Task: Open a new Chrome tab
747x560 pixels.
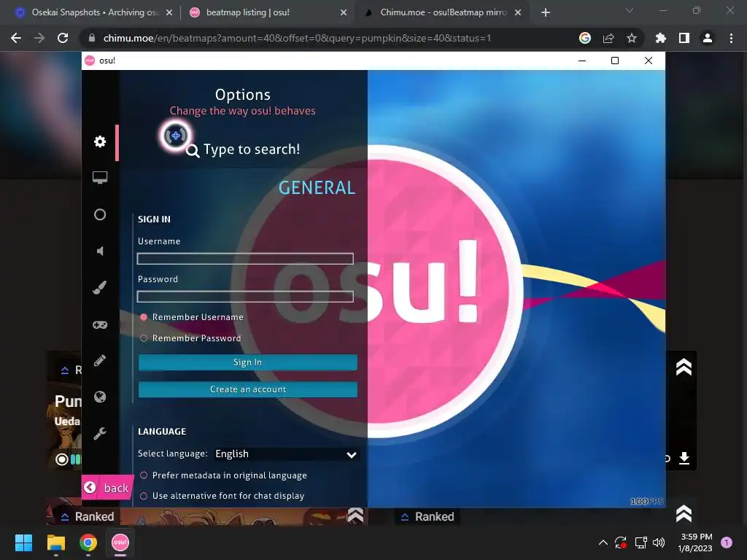Action: pyautogui.click(x=546, y=12)
